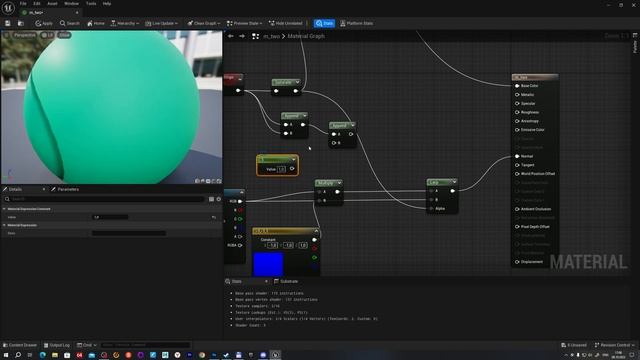The image size is (640, 360).
Task: Open the Edit menu
Action: coord(37,4)
